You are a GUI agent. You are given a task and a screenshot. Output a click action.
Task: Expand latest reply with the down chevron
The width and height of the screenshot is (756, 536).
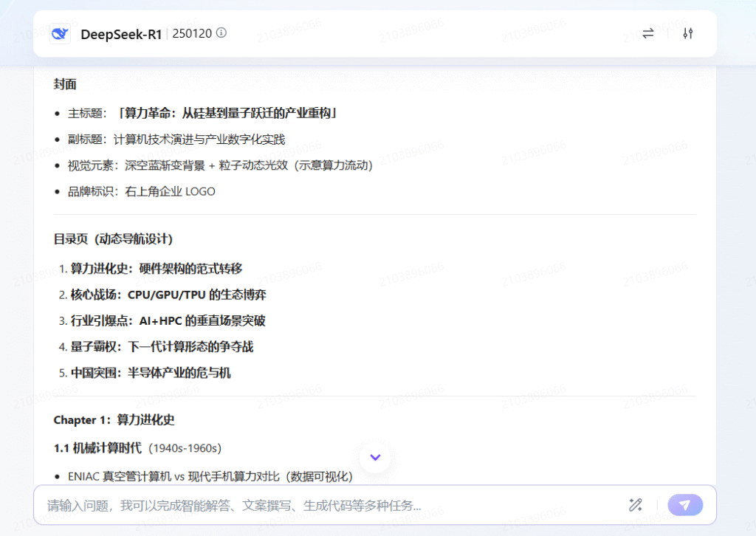pyautogui.click(x=374, y=458)
